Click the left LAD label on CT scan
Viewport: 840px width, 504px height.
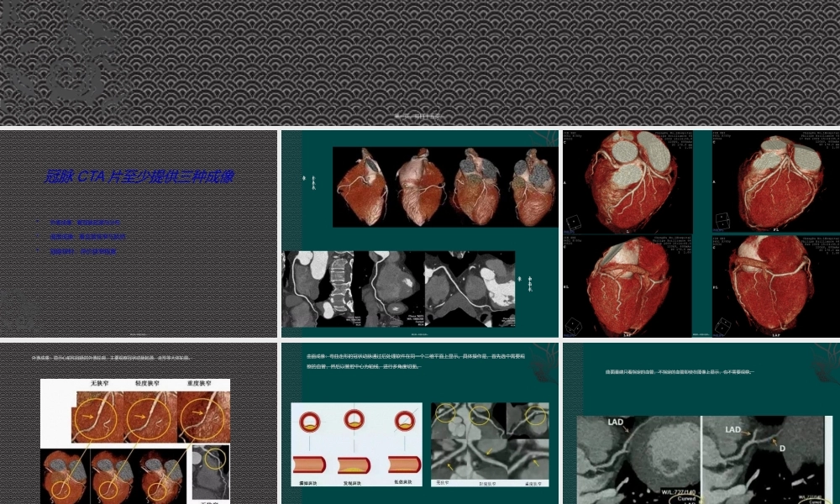[x=616, y=423]
